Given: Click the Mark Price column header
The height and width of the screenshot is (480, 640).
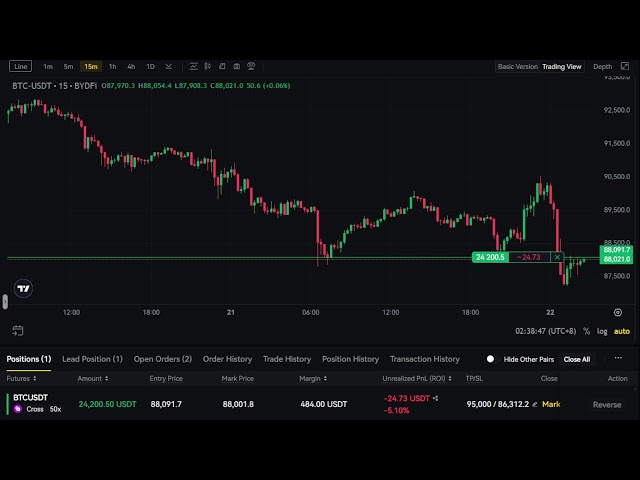Looking at the screenshot, I should coord(238,379).
